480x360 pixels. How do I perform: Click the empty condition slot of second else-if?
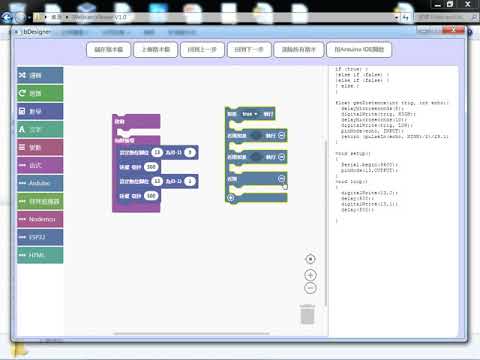tap(256, 157)
